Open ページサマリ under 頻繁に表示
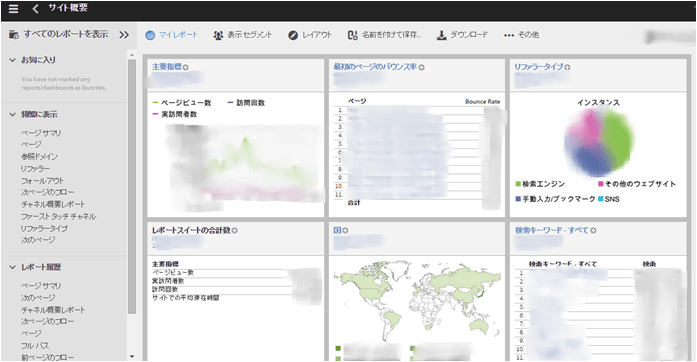This screenshot has width=697, height=362. pyautogui.click(x=41, y=133)
